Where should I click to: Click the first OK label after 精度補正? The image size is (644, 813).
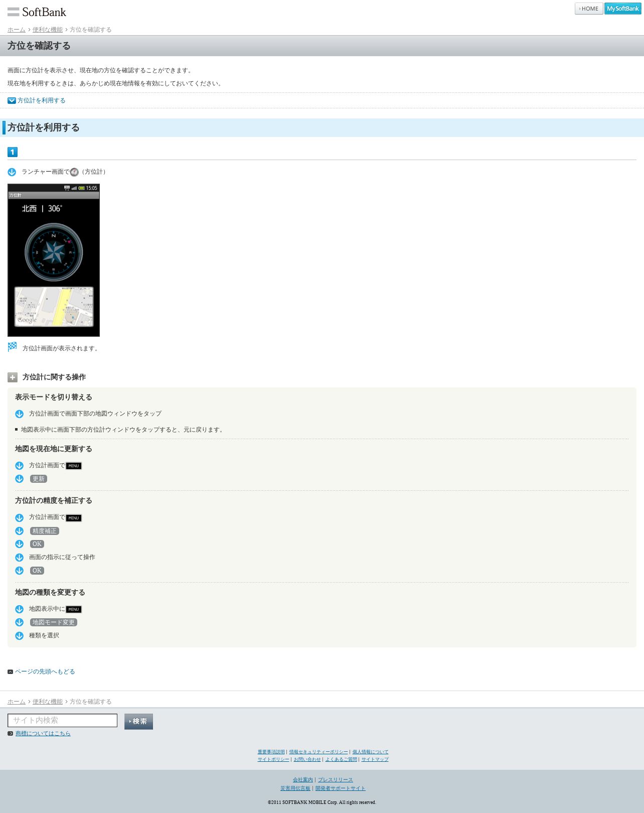(37, 544)
